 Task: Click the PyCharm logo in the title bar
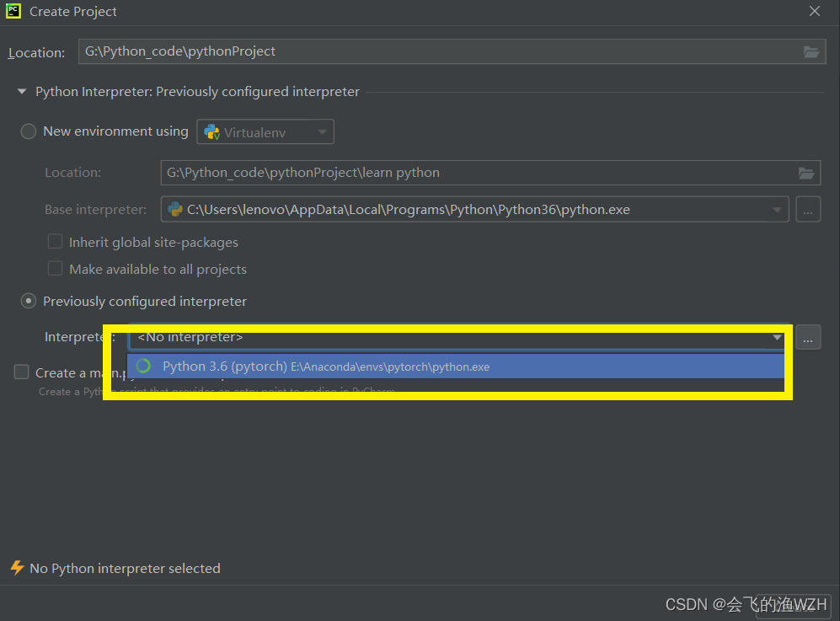(x=13, y=11)
